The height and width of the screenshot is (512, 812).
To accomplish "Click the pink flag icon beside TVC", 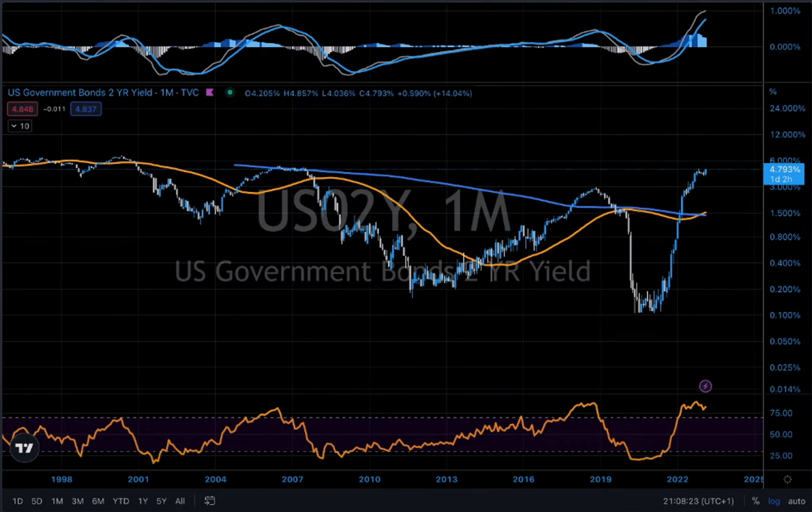I will [x=209, y=93].
